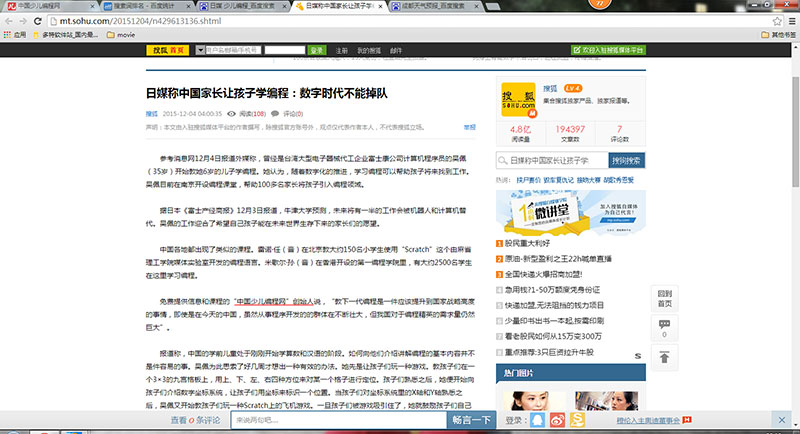
Task: Close the bottom comment bar with X
Action: click(782, 420)
